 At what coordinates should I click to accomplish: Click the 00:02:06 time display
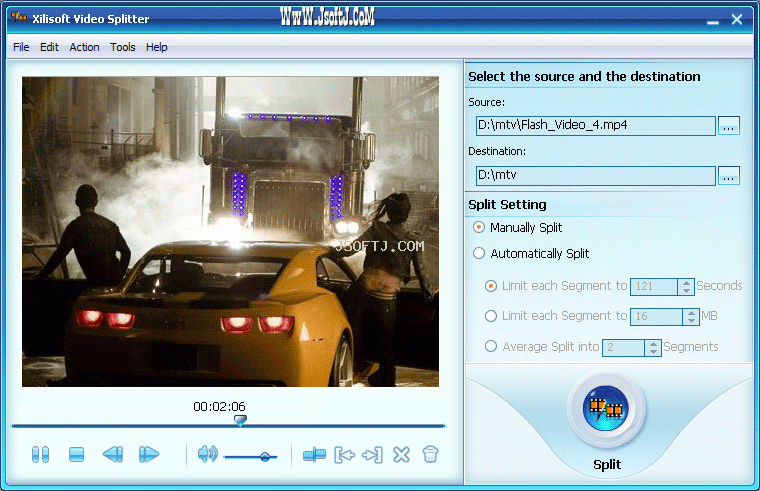(219, 406)
